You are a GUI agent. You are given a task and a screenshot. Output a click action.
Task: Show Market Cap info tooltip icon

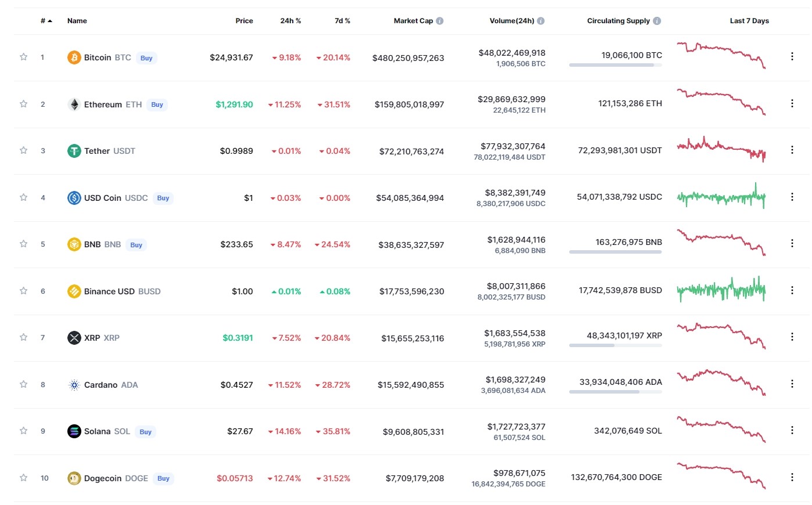pos(440,21)
